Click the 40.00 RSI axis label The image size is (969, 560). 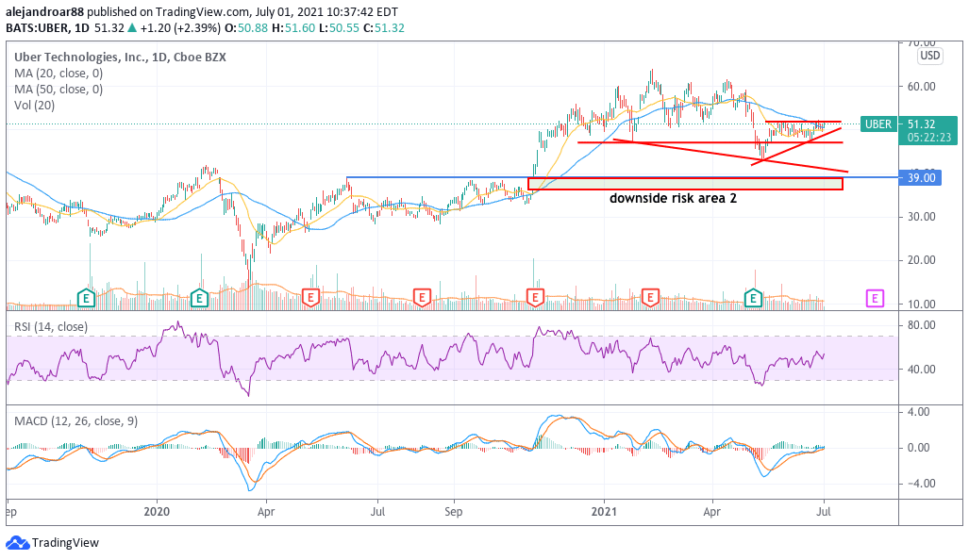pos(921,370)
